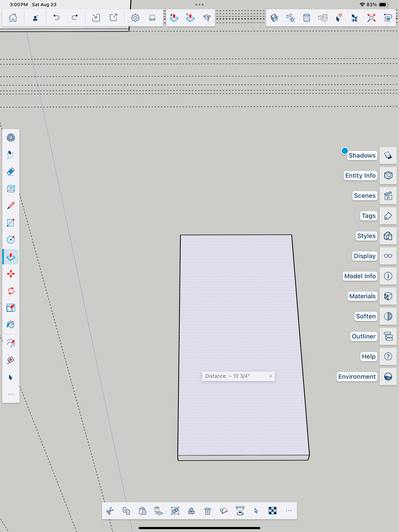Toggle the Environment panel icon

[388, 376]
